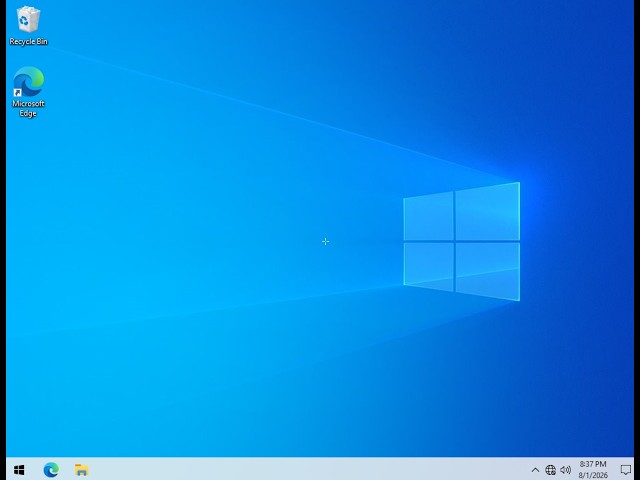Image resolution: width=640 pixels, height=480 pixels.
Task: Open the clock showing 8:37 PM
Action: tap(593, 470)
